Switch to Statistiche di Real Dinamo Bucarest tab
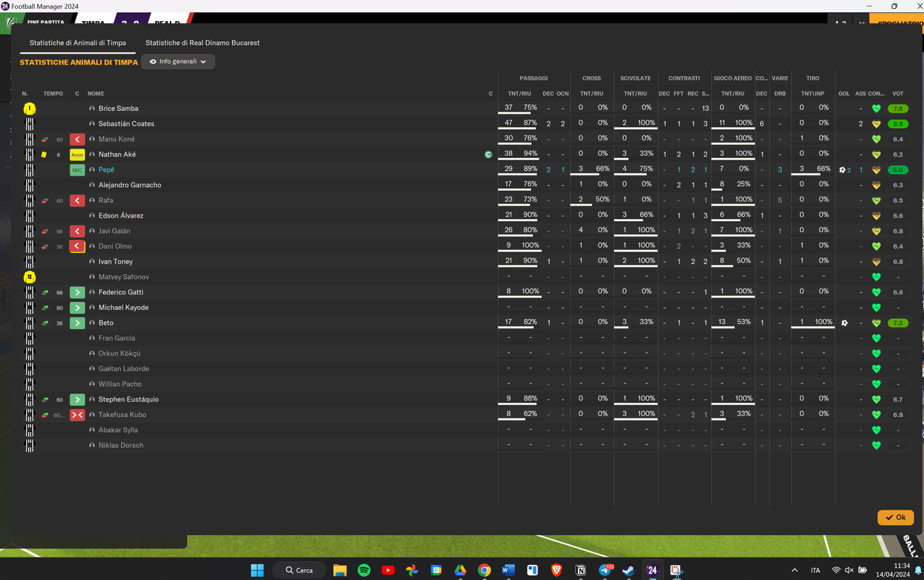This screenshot has height=580, width=924. [202, 43]
